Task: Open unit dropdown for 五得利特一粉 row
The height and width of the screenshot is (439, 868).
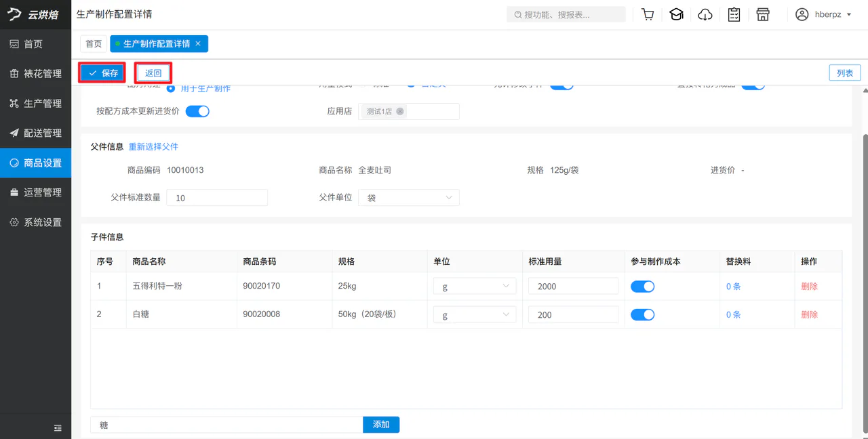Action: point(475,286)
